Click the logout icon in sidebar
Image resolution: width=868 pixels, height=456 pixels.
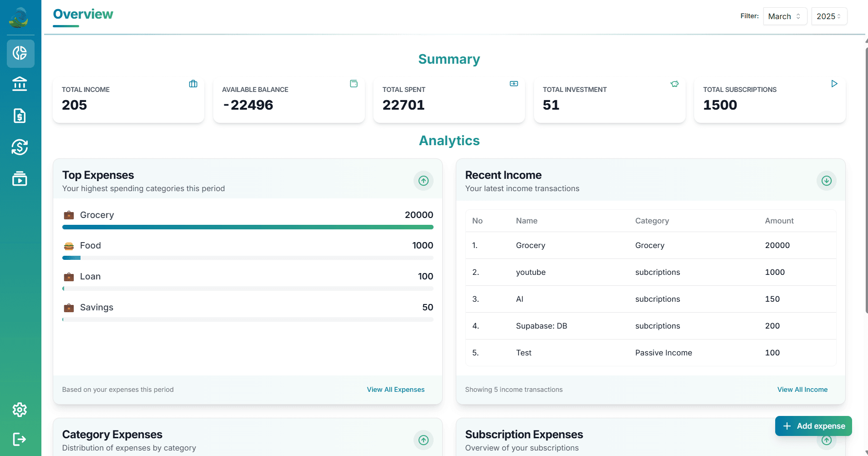(x=20, y=439)
